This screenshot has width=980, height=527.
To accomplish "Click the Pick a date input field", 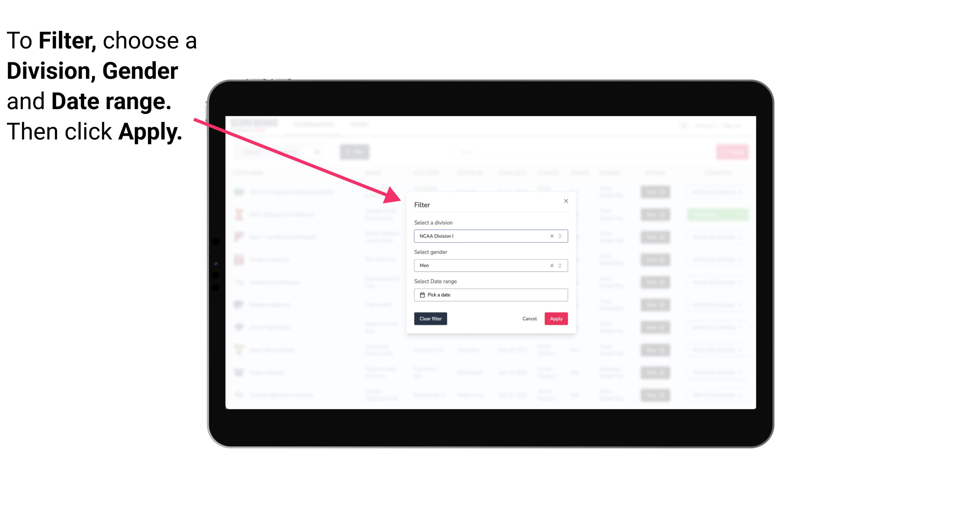I will point(490,295).
